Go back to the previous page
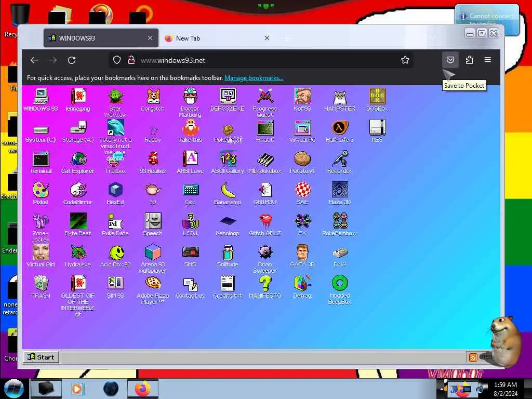This screenshot has height=399, width=532. pyautogui.click(x=34, y=60)
